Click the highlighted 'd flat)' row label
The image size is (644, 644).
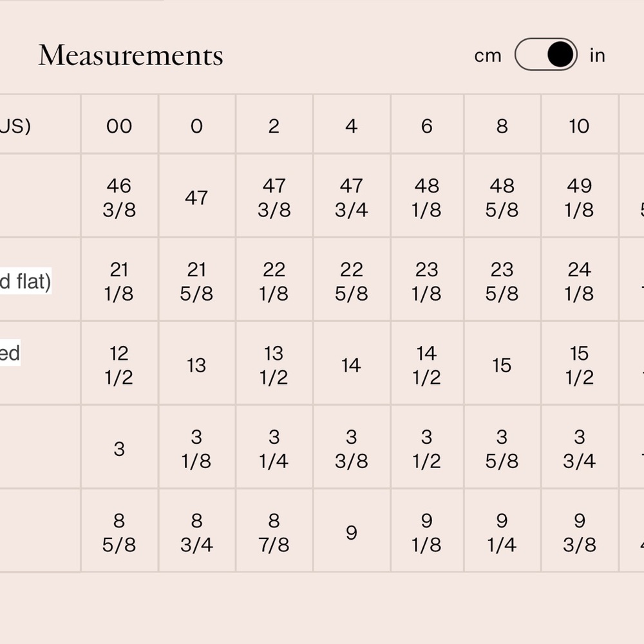tap(26, 281)
